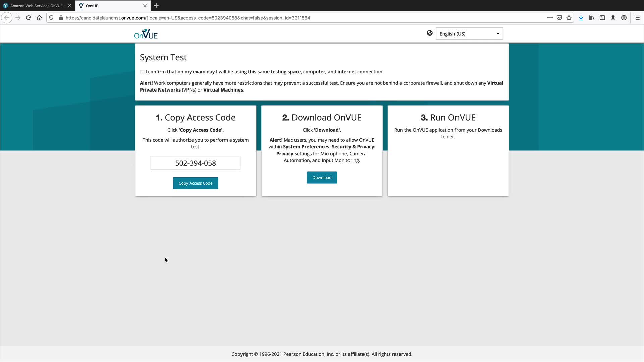Open the page actions three-dots menu

click(x=550, y=18)
